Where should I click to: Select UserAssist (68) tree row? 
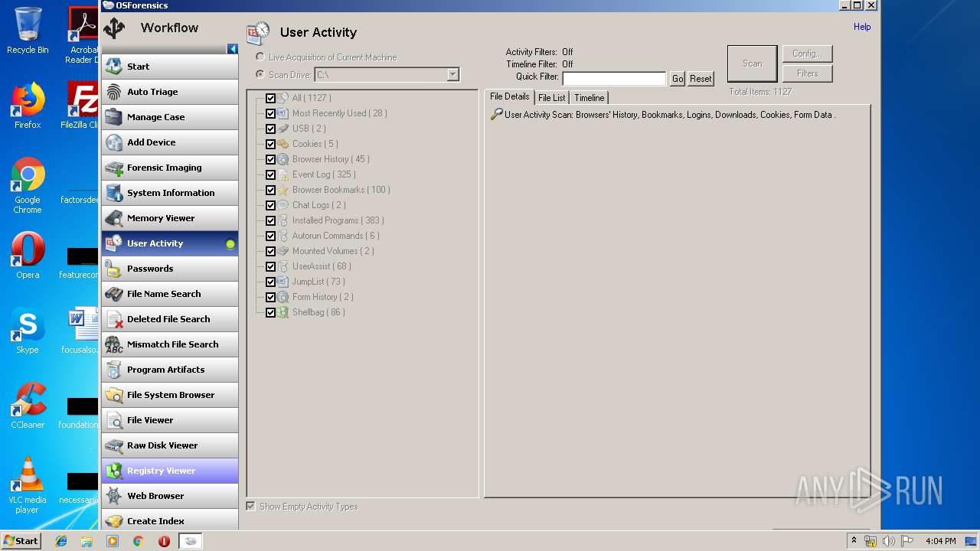click(x=322, y=266)
